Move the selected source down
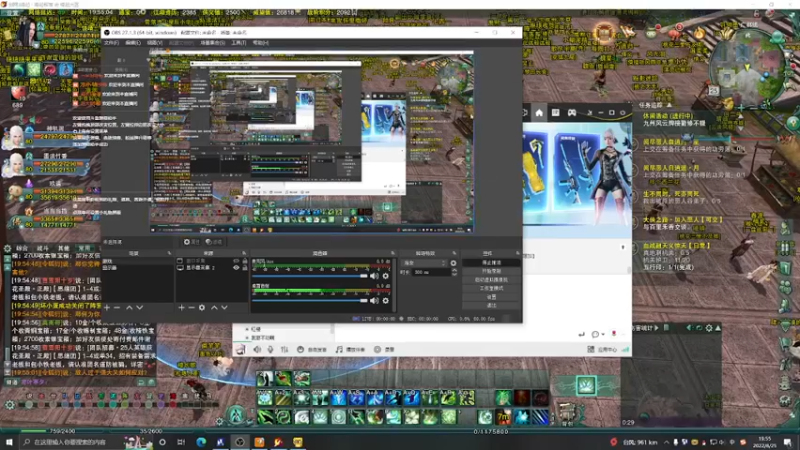800x450 pixels. [x=224, y=308]
